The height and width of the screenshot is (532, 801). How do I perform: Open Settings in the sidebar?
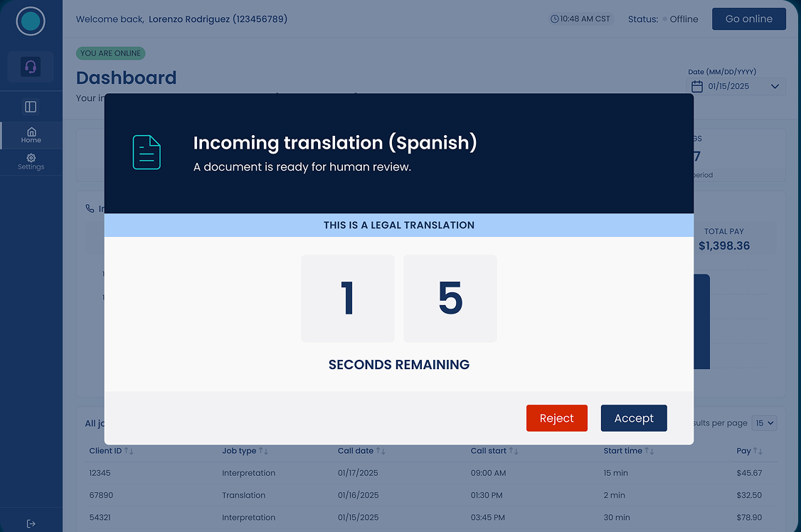click(x=31, y=162)
